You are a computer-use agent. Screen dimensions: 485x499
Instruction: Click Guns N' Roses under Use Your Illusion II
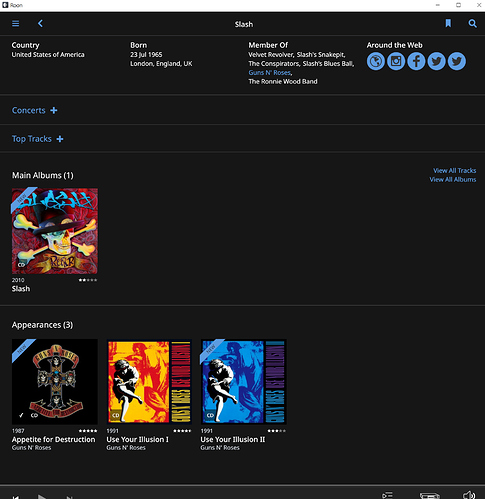[x=220, y=448]
